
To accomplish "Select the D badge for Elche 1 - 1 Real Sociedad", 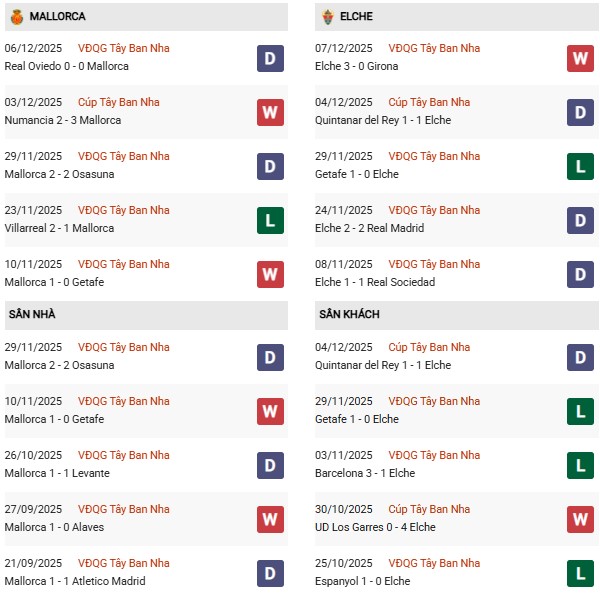I will pyautogui.click(x=581, y=274).
